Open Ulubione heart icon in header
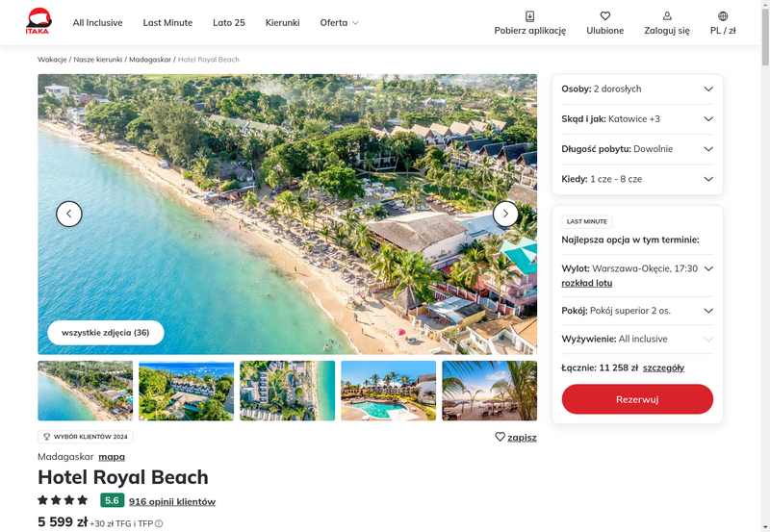The width and height of the screenshot is (770, 532). tap(605, 16)
